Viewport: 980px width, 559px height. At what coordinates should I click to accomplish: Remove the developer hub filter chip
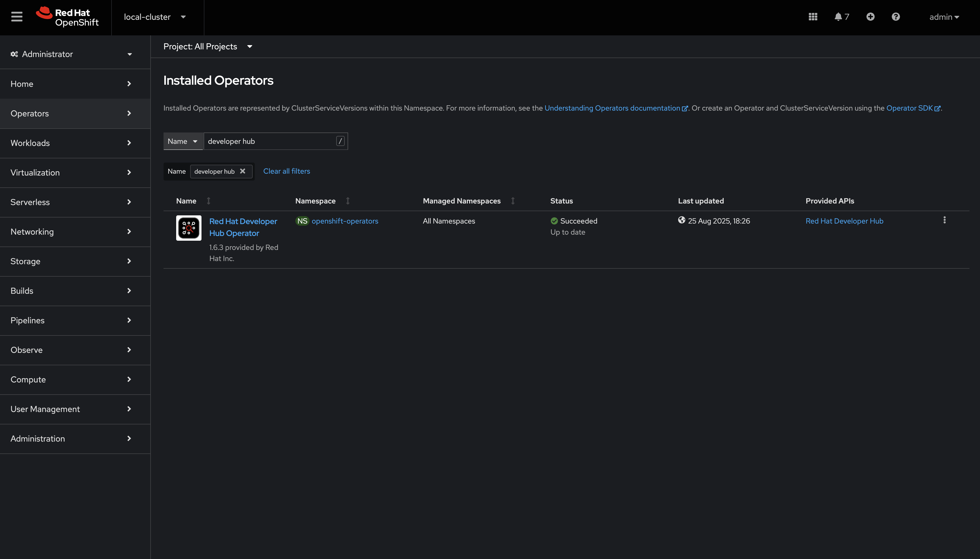pyautogui.click(x=242, y=171)
